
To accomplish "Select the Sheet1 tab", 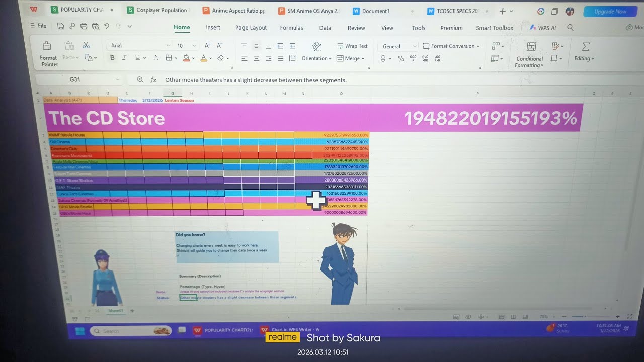I will [115, 311].
